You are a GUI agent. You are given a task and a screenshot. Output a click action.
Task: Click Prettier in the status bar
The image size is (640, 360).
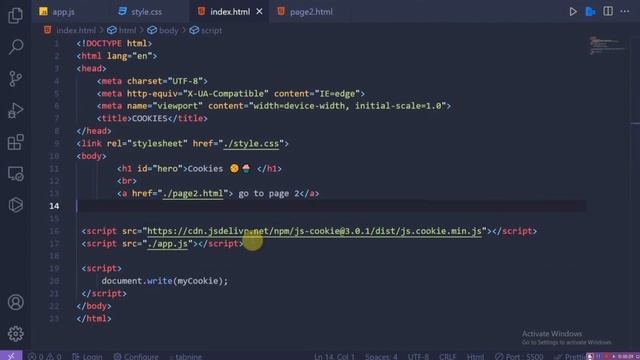click(x=571, y=356)
